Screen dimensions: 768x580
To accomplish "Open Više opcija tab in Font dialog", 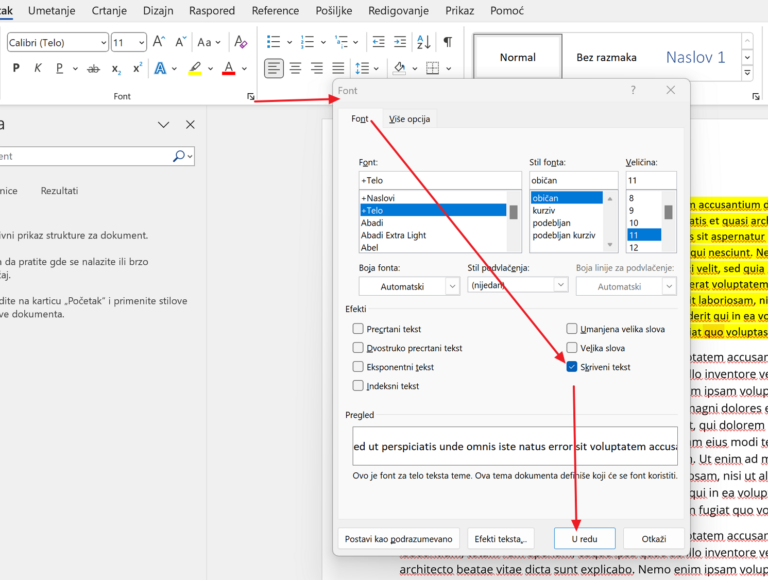I will point(409,119).
